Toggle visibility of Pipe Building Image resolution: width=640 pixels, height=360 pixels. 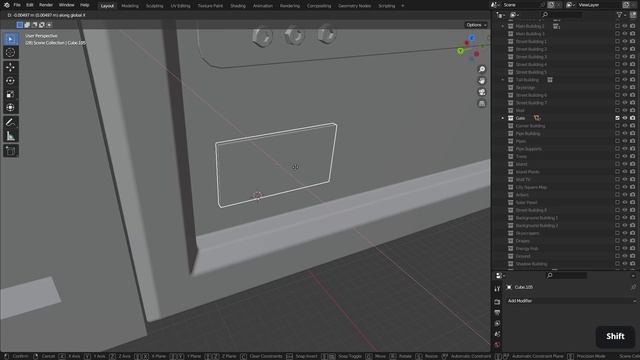625,133
